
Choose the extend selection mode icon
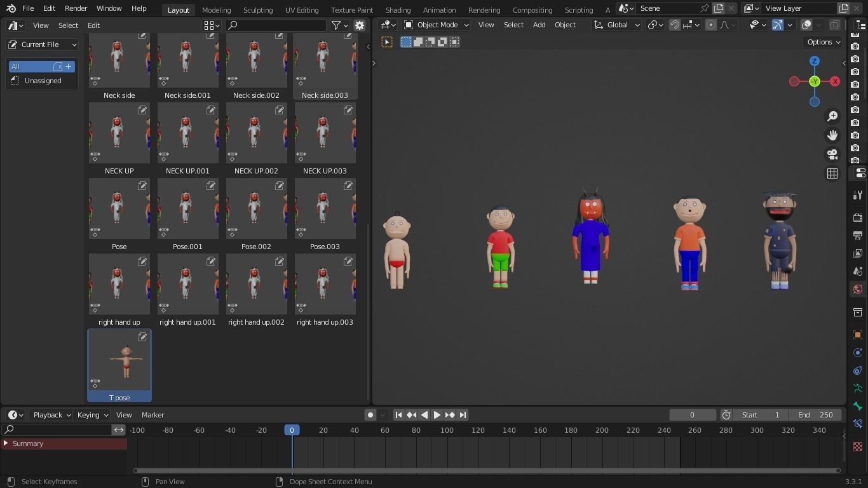(418, 42)
